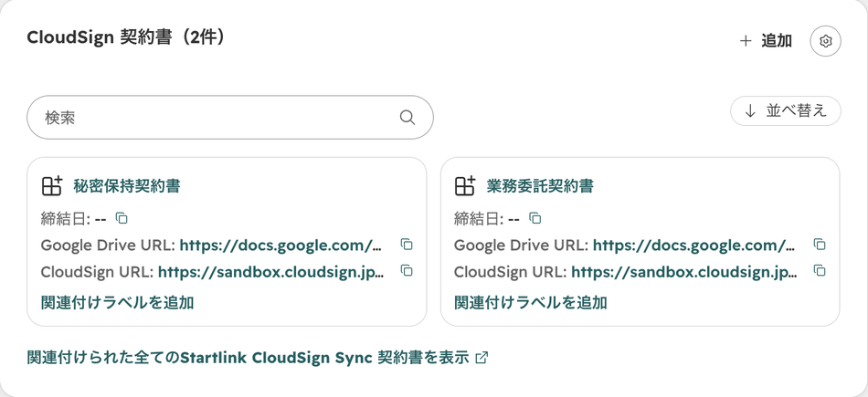Click the search magnifier icon
The width and height of the screenshot is (868, 397).
tap(407, 117)
